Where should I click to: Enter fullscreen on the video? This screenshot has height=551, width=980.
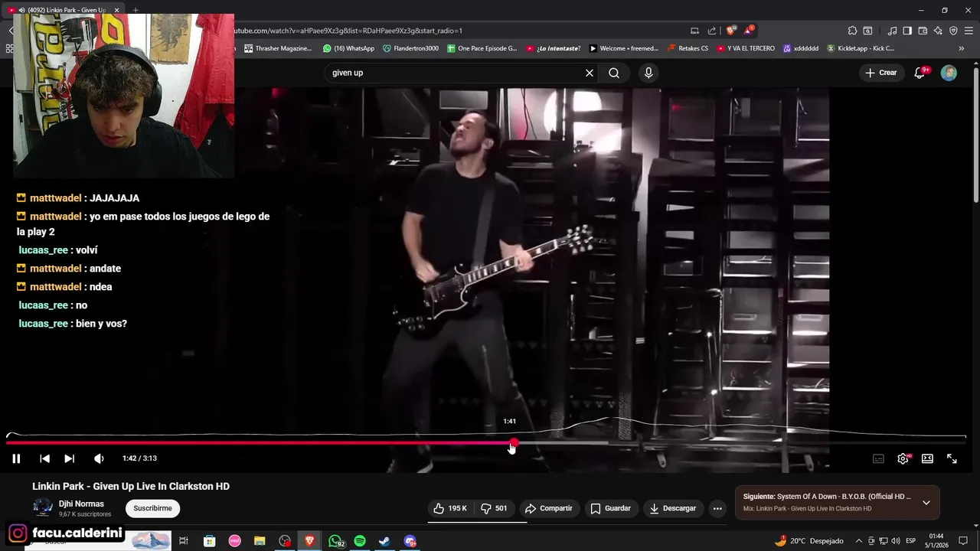[x=952, y=458]
